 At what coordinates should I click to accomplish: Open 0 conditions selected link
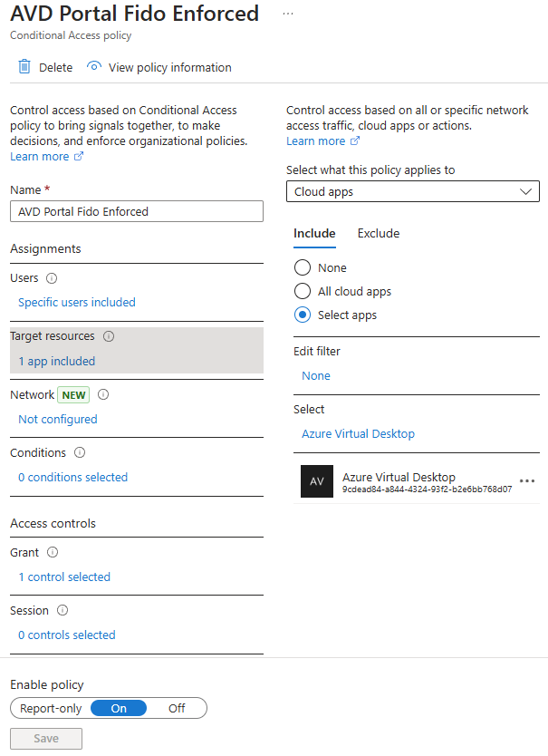(x=72, y=478)
